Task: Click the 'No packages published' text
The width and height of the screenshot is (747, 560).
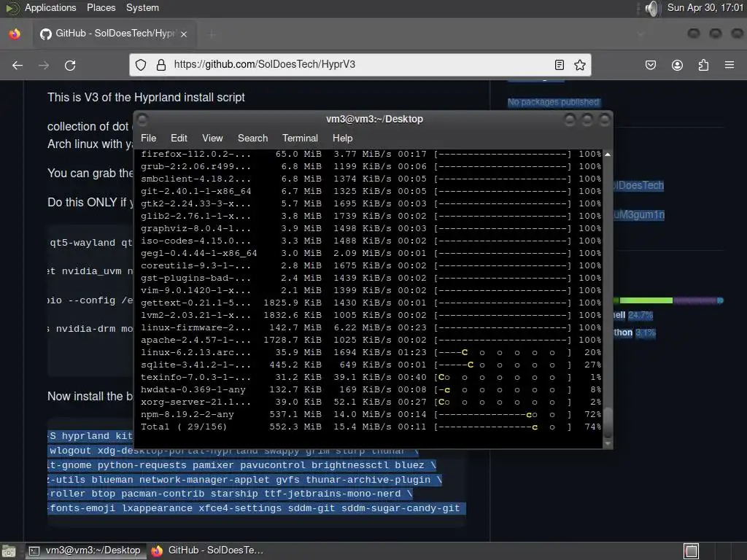Action: click(553, 102)
